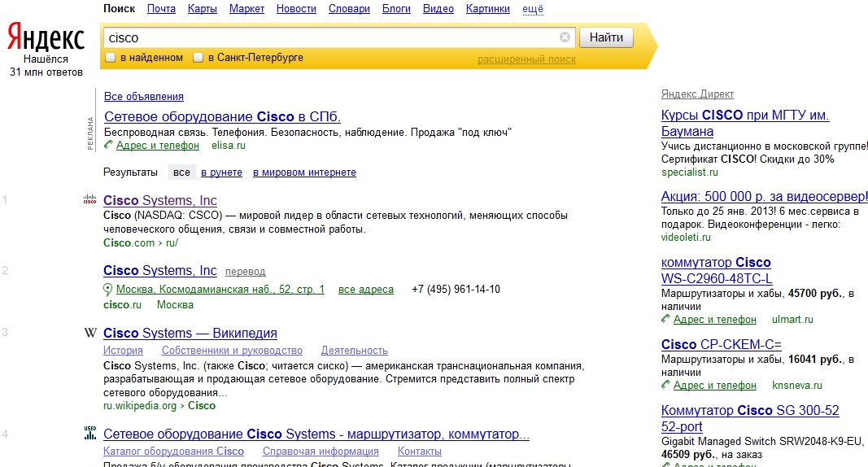Image resolution: width=868 pixels, height=467 pixels.
Task: Switch to the Маркет section
Action: click(246, 9)
